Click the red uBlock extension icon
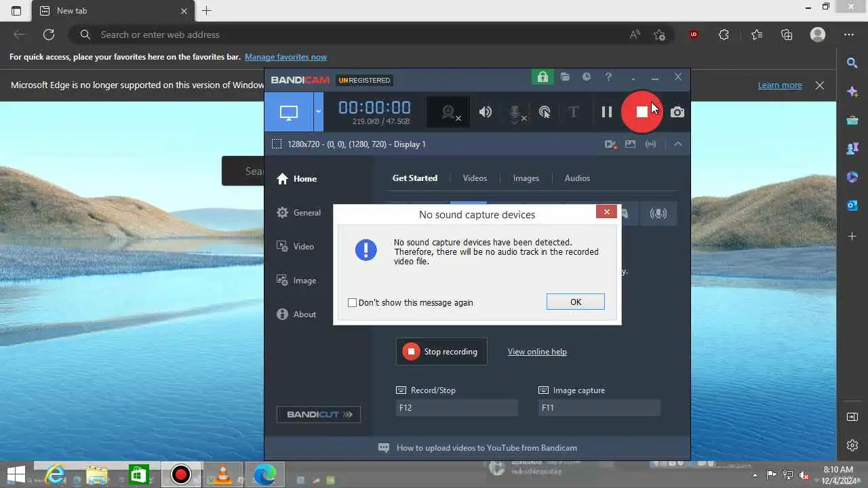This screenshot has width=868, height=488. 693,35
